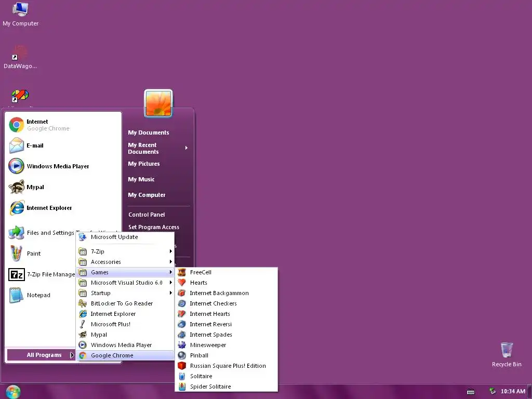Screen dimensions: 532x399
Task: Click the Startup folder icon
Action: [x=83, y=293]
